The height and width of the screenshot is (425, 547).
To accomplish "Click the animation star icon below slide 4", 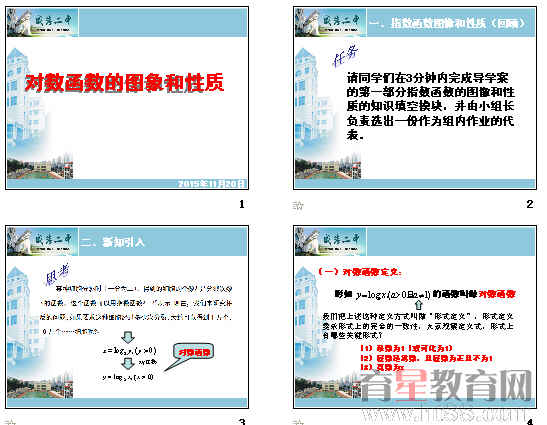I will coord(298,422).
